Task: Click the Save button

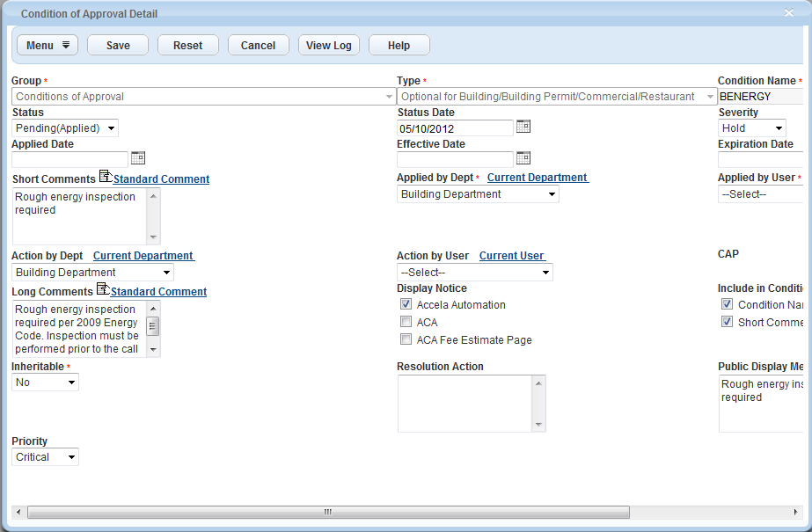Action: tap(118, 46)
